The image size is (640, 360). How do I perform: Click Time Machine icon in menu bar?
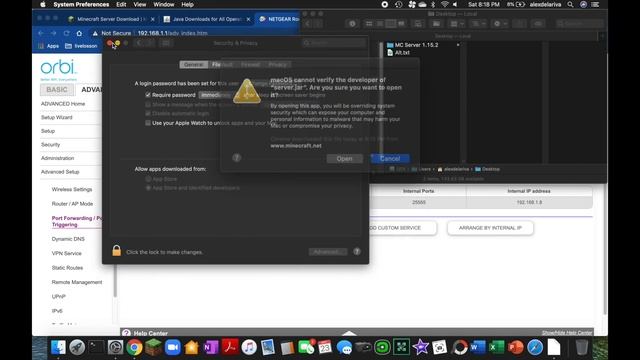[x=398, y=4]
